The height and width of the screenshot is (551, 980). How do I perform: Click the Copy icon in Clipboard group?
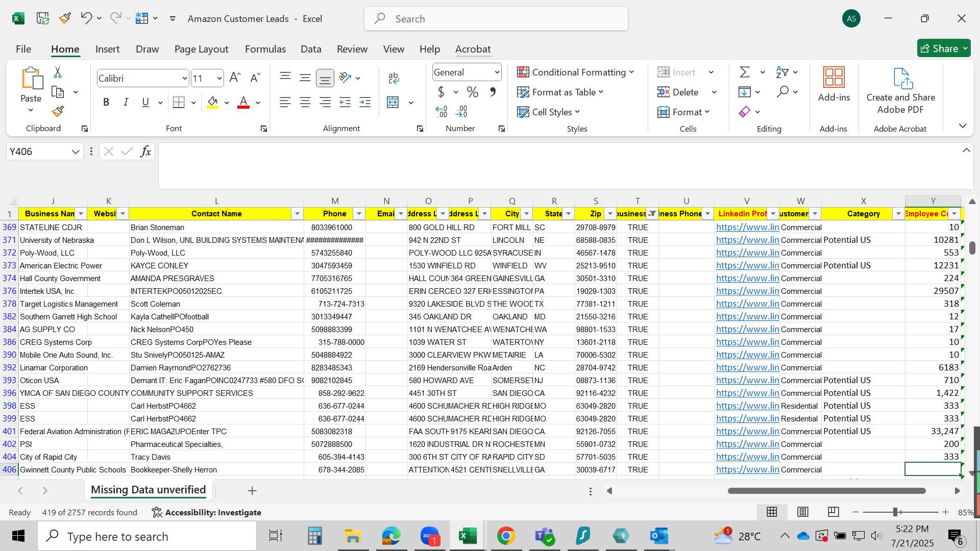pyautogui.click(x=58, y=92)
